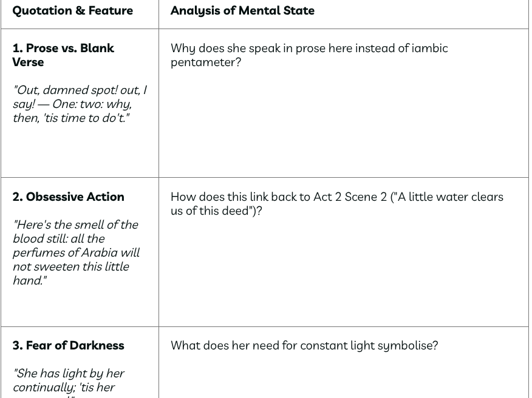Image resolution: width=532 pixels, height=398 pixels.
Task: Select the "2. Obsessive Action" heading
Action: coord(68,197)
